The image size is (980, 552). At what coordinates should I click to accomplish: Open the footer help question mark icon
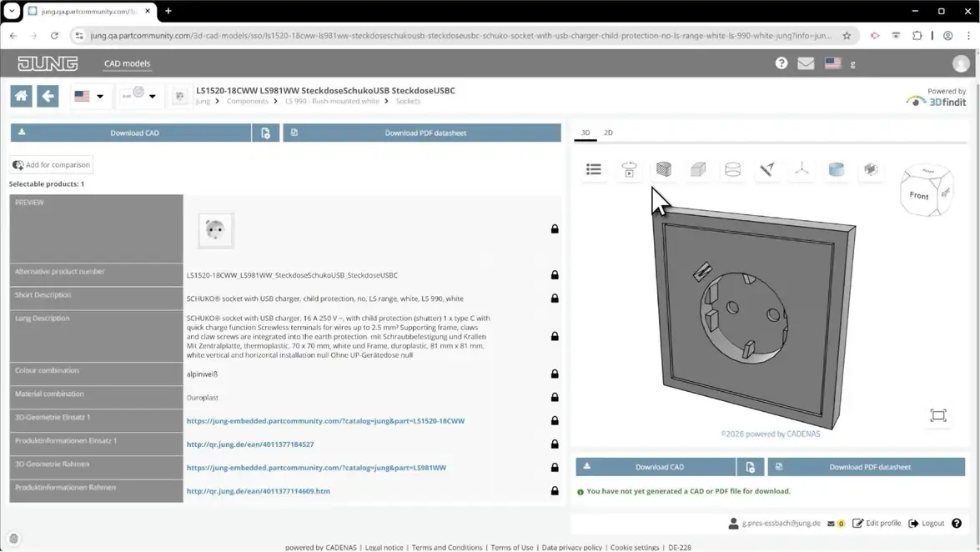pos(957,524)
